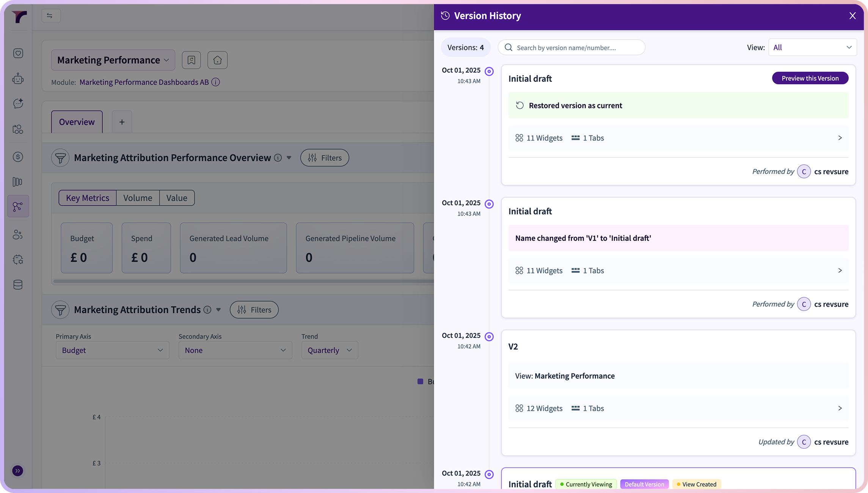This screenshot has height=493, width=868.
Task: Open the Overview tab
Action: [x=77, y=122]
